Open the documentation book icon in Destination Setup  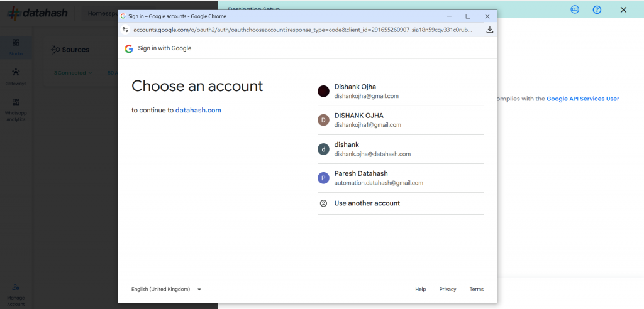[x=575, y=10]
